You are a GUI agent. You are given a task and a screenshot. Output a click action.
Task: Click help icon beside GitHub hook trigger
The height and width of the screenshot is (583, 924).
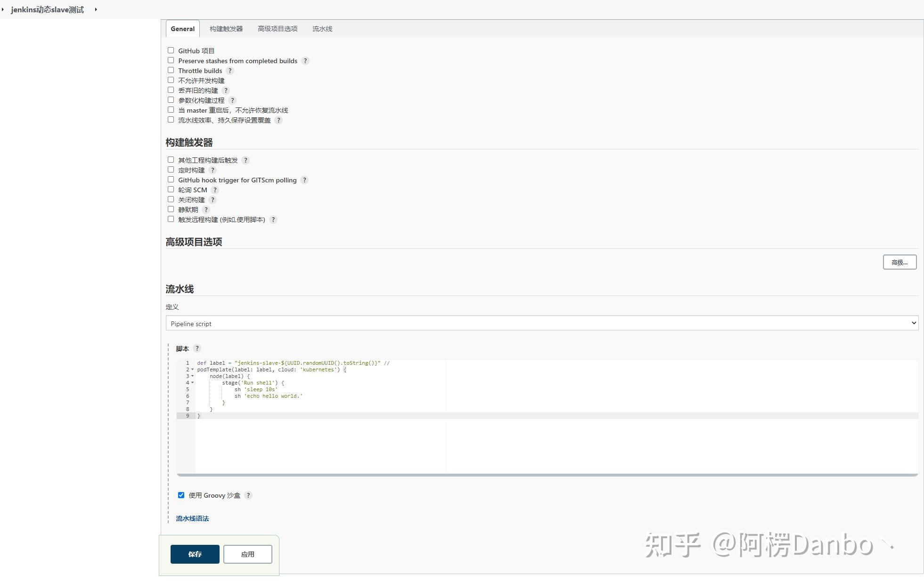tap(304, 180)
